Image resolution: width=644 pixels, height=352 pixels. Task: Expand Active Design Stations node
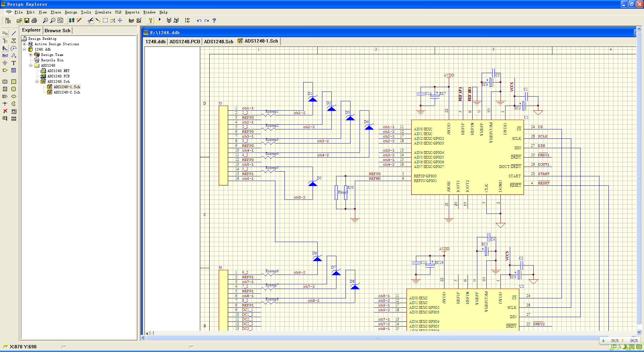[x=24, y=44]
